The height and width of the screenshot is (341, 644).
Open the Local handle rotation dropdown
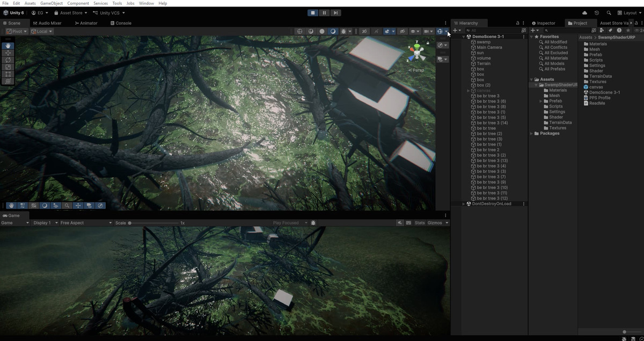coord(41,31)
